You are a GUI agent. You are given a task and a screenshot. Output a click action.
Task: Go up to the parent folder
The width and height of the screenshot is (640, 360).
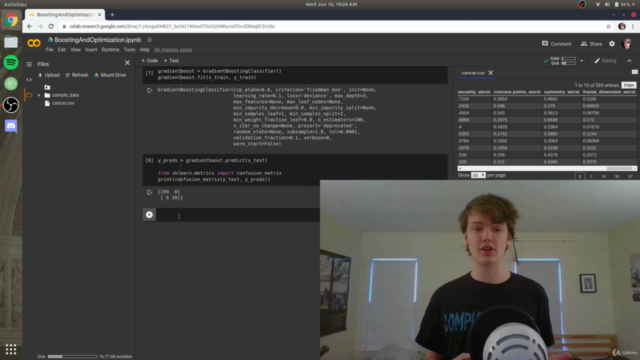tap(48, 87)
